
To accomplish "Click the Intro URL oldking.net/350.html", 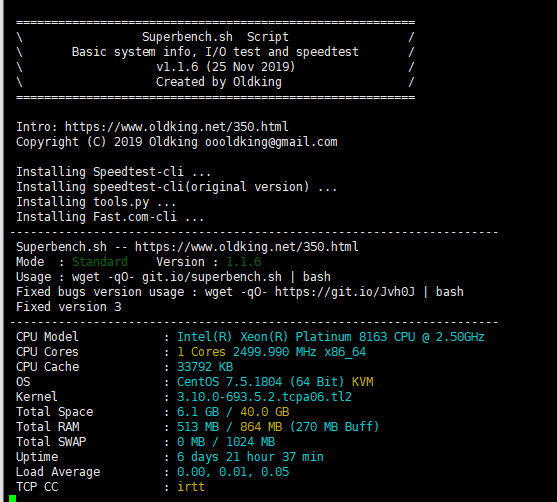I will point(176,127).
